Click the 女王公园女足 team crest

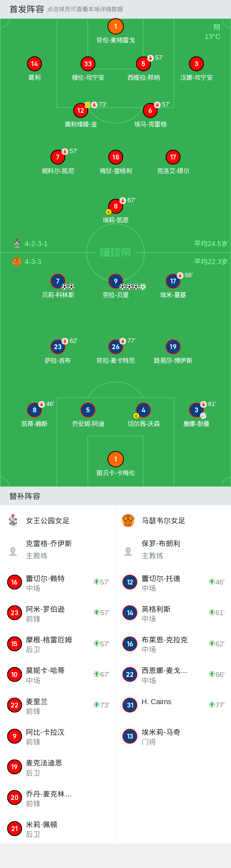coord(13,520)
